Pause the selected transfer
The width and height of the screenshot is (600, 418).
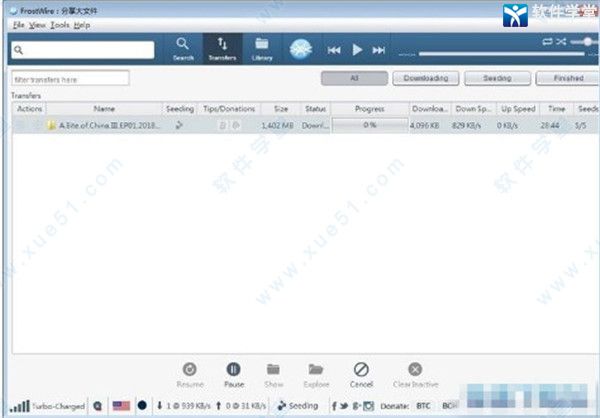(233, 374)
